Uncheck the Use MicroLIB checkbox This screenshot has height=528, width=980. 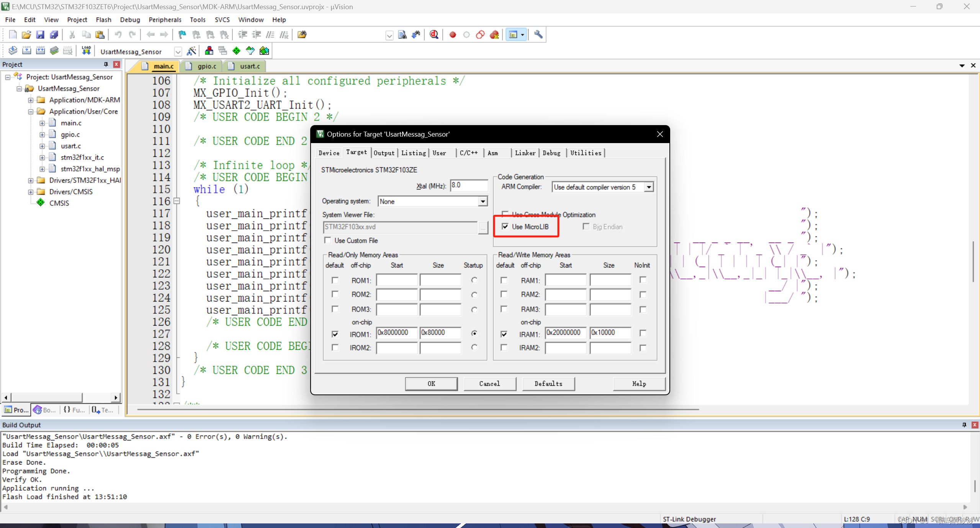click(x=505, y=227)
